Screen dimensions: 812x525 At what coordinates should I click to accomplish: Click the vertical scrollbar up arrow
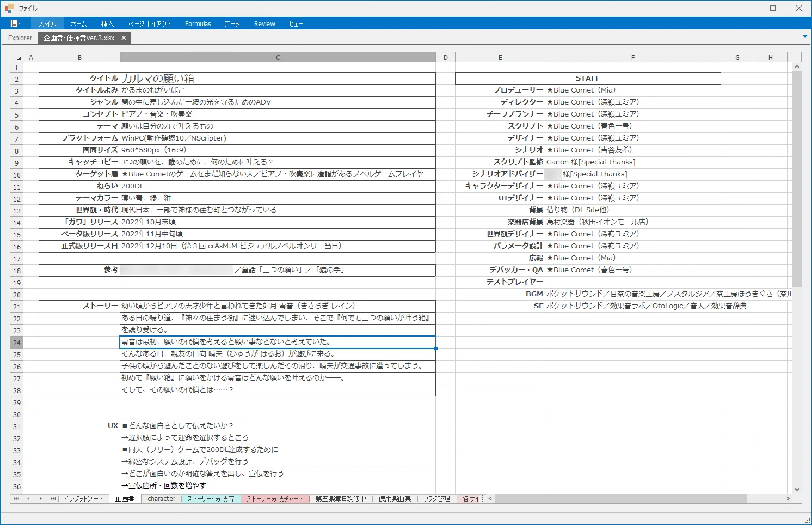click(797, 67)
